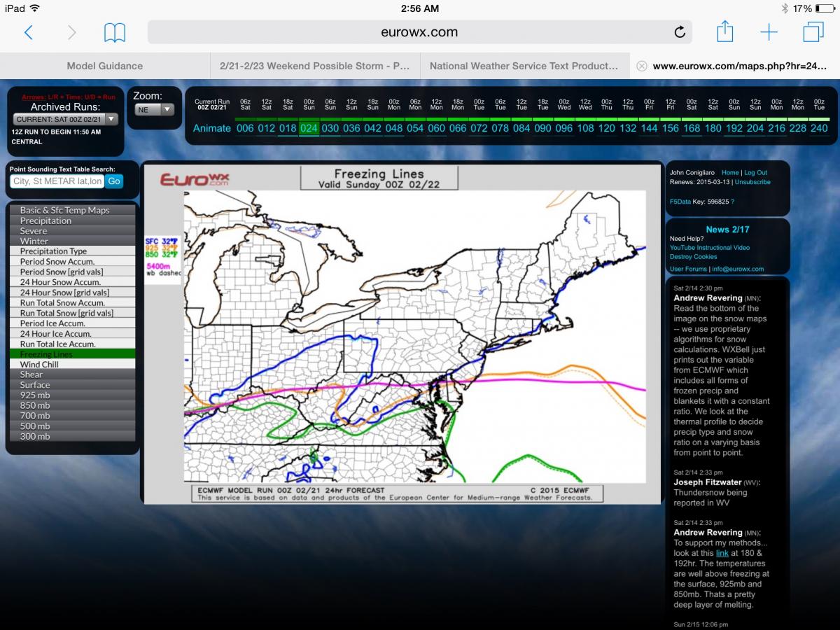Click the EuroWX logo on the map

[193, 179]
